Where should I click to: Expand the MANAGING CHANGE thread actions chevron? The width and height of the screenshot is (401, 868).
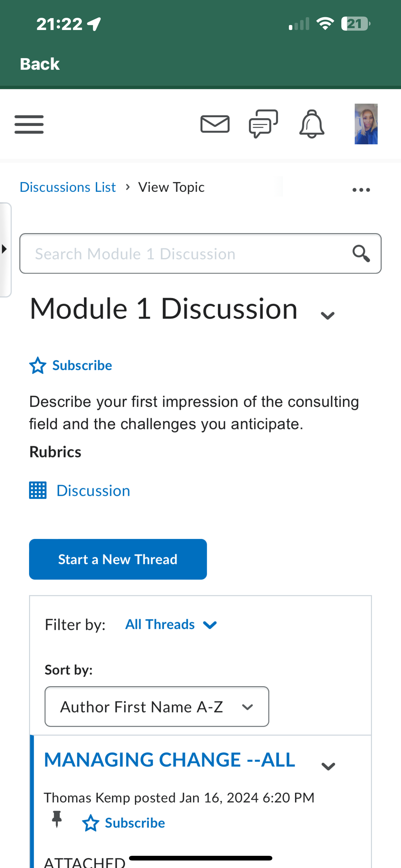[328, 766]
